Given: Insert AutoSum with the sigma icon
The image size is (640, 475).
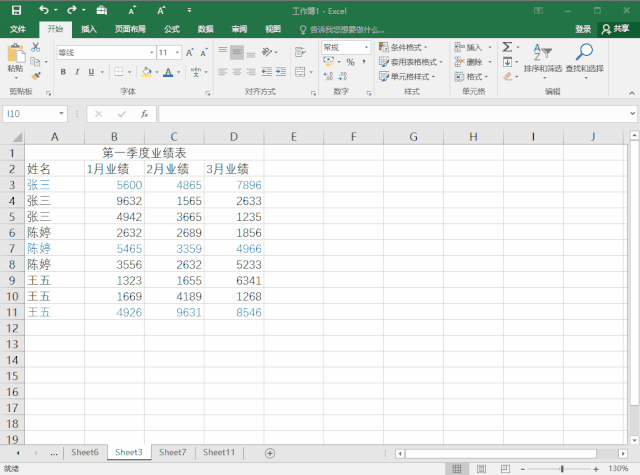Looking at the screenshot, I should (507, 47).
